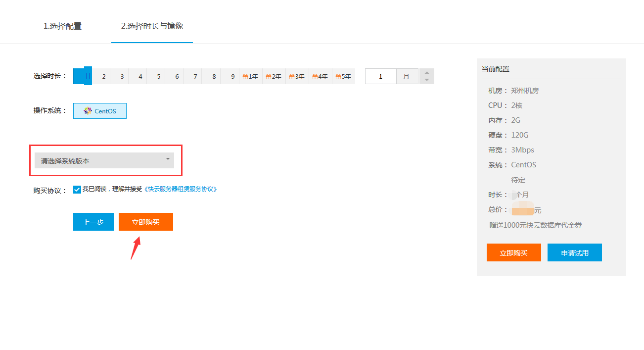The height and width of the screenshot is (350, 644).
Task: Select the 2.选择时长与镜像 tab
Action: pos(152,26)
